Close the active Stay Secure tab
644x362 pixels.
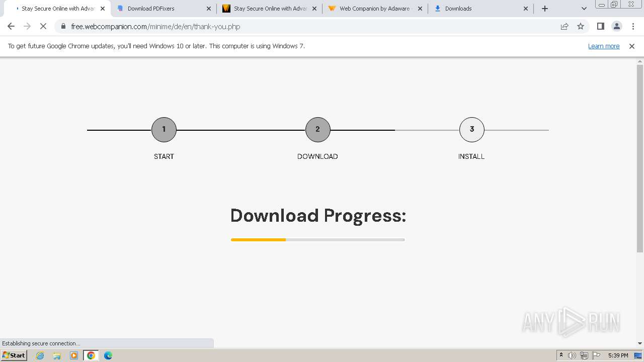pyautogui.click(x=103, y=9)
